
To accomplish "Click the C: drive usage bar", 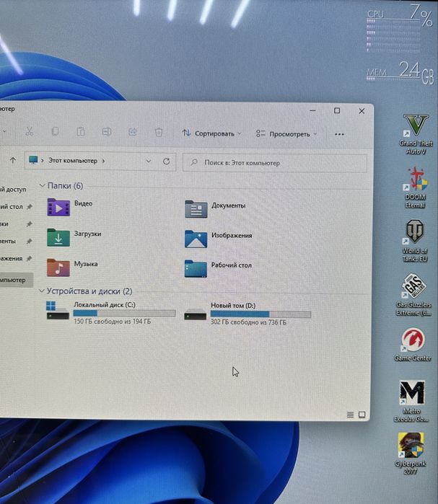I will [x=124, y=313].
